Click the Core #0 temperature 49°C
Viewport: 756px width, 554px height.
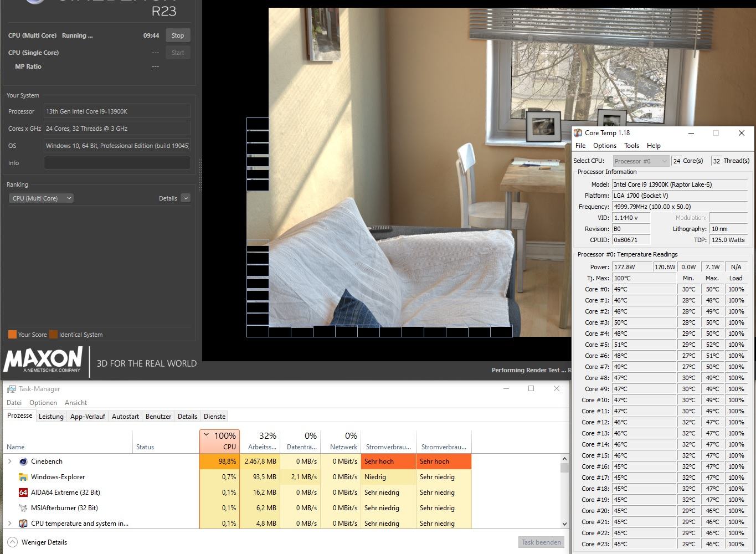click(644, 289)
